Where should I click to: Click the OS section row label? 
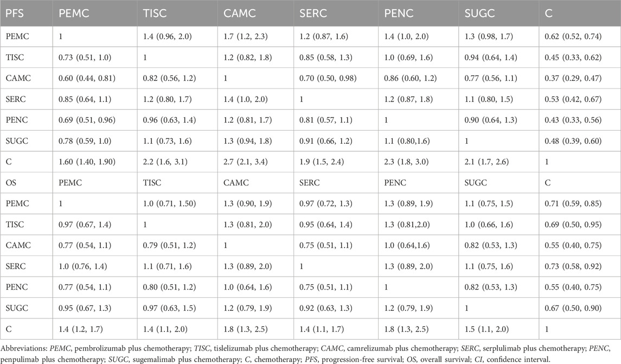pyautogui.click(x=11, y=183)
